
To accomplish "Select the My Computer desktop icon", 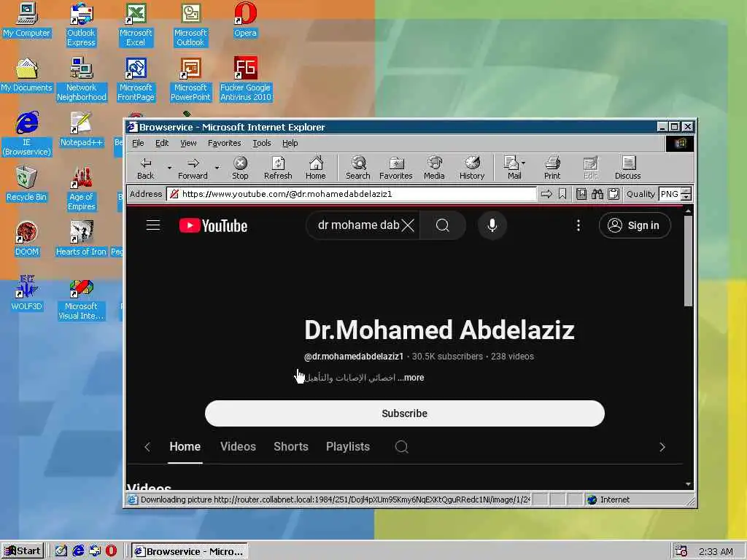I will [27, 20].
